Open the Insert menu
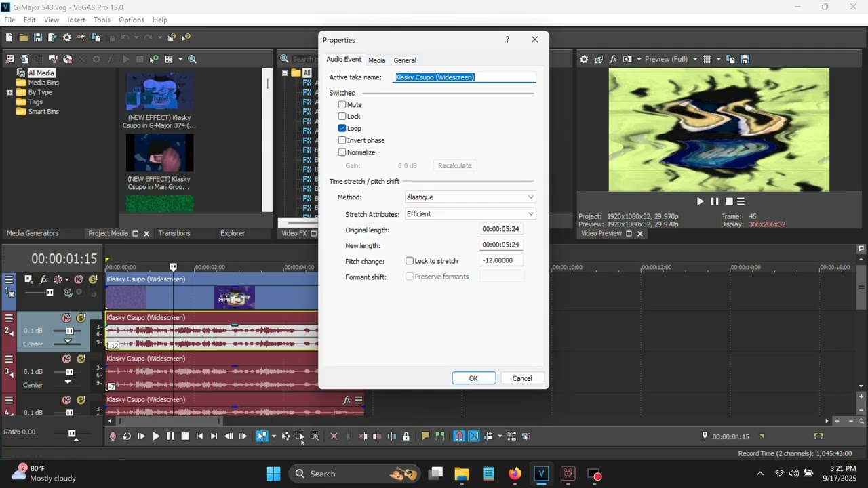This screenshot has width=868, height=488. coord(76,20)
